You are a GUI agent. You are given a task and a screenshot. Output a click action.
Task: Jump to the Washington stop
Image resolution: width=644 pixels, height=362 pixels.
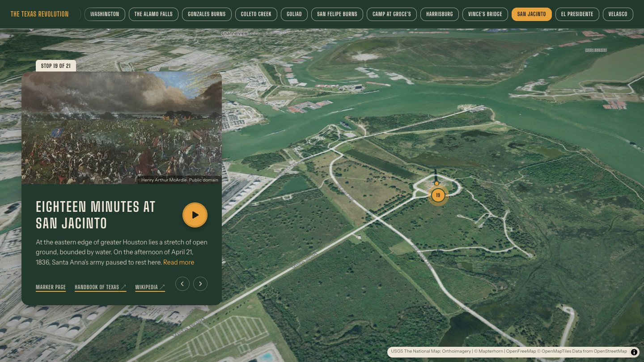tap(105, 14)
